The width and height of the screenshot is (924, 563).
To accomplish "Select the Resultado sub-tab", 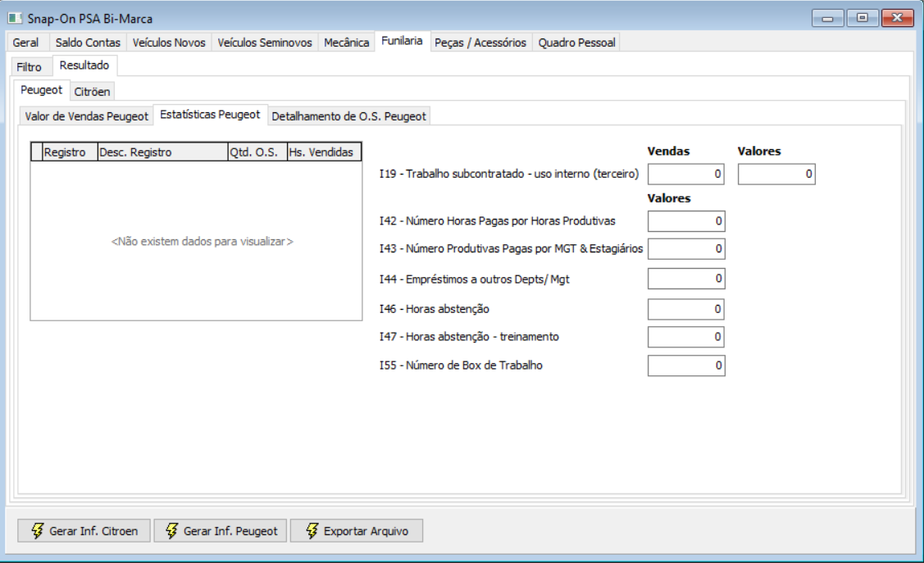I will (x=84, y=66).
